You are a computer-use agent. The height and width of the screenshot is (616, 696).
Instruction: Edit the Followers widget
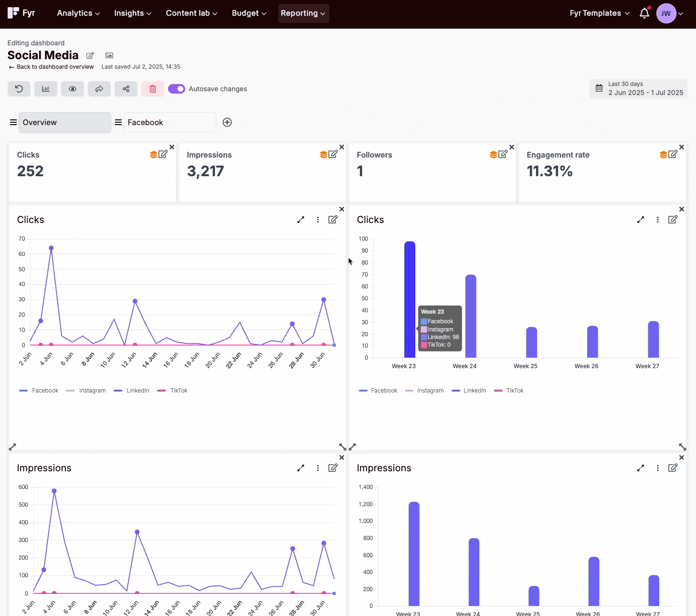503,154
